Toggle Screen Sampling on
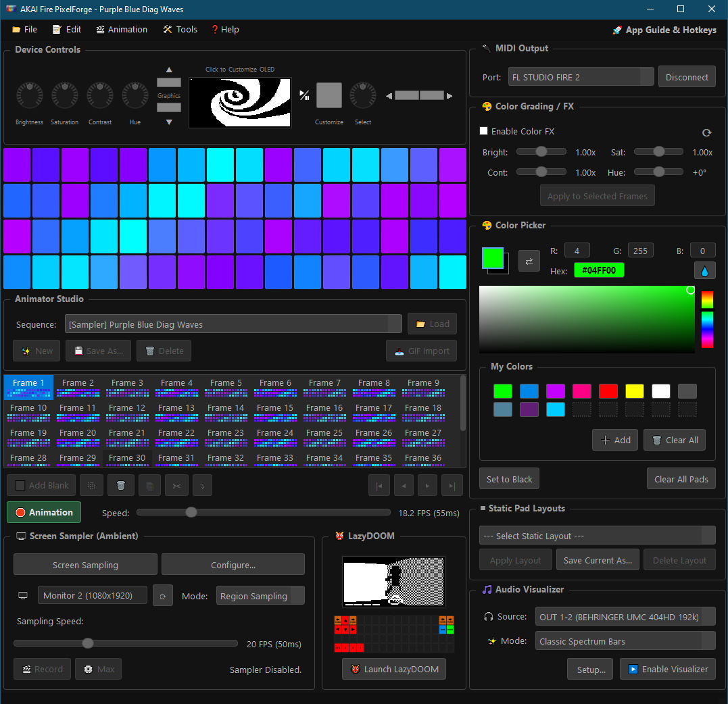728x704 pixels. 85,565
